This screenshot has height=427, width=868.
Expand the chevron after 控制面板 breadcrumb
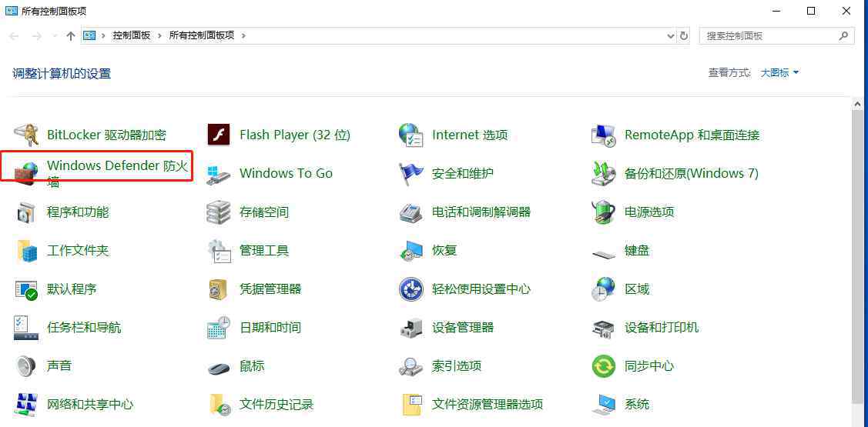(x=159, y=35)
